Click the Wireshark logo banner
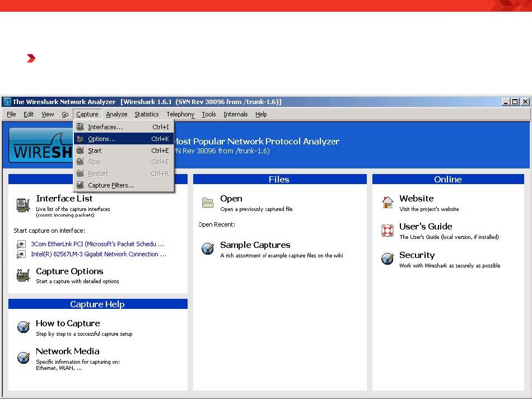This screenshot has height=399, width=532. [41, 145]
